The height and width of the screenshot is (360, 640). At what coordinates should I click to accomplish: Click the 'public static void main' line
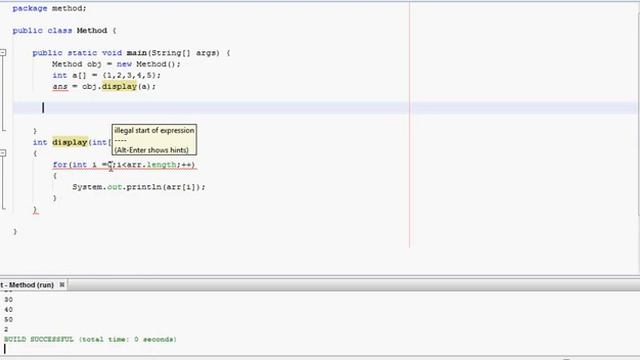[x=131, y=53]
